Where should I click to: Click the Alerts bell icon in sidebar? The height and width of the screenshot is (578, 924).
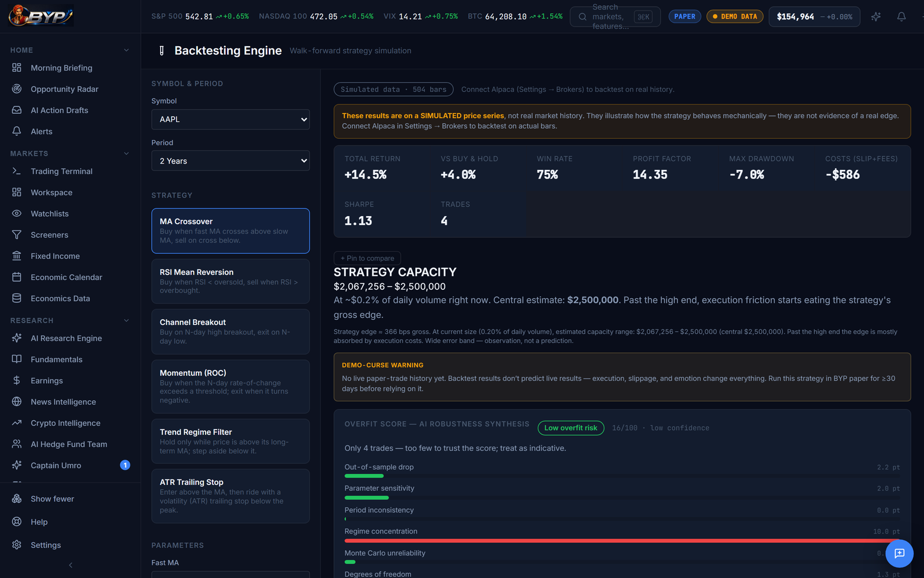pyautogui.click(x=17, y=131)
